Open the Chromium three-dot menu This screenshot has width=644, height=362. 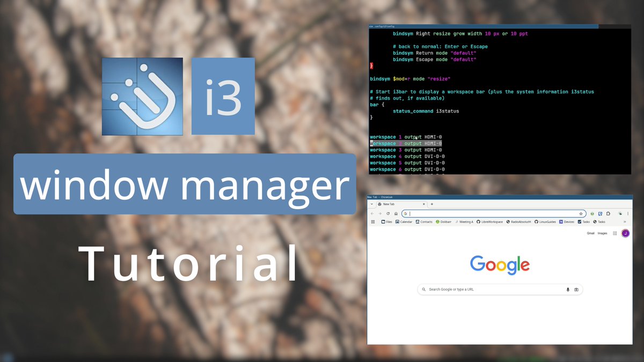pos(628,213)
